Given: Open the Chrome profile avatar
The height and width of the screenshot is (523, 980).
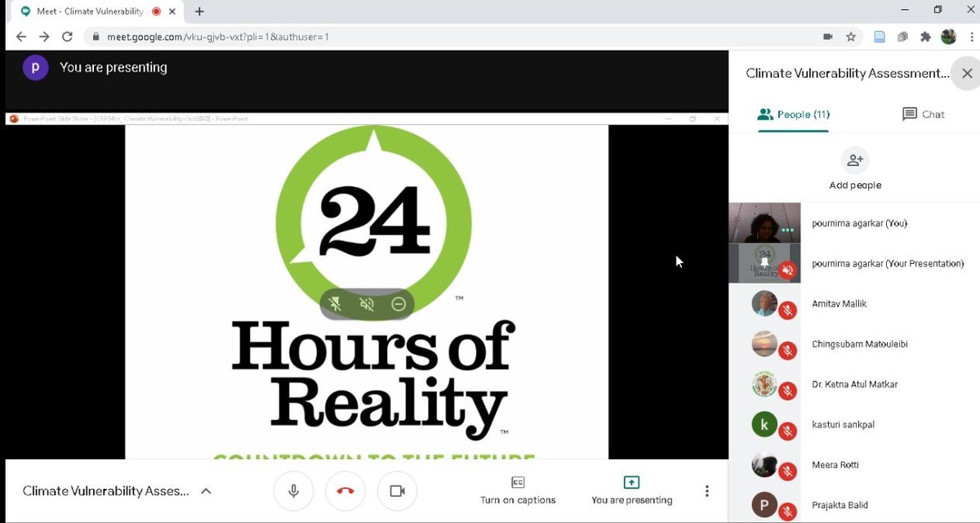Looking at the screenshot, I should 948,37.
